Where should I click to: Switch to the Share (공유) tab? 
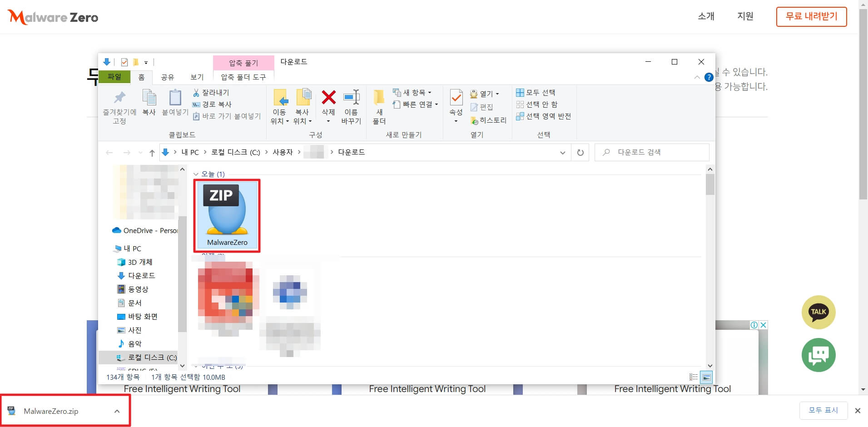(168, 77)
